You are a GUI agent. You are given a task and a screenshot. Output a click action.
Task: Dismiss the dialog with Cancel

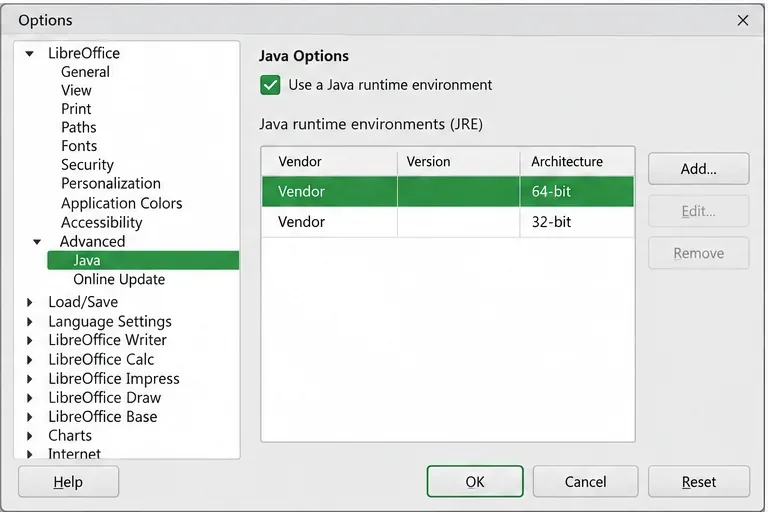[585, 482]
